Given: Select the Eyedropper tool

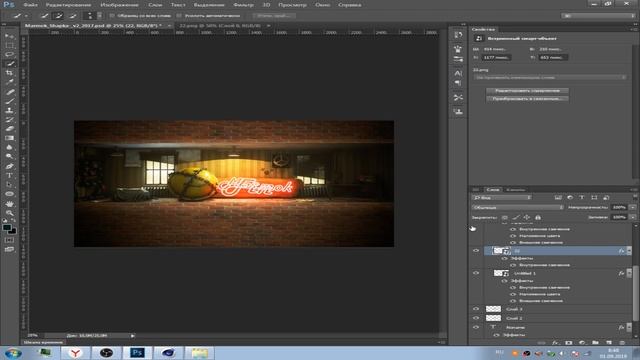Looking at the screenshot, I should coord(9,82).
